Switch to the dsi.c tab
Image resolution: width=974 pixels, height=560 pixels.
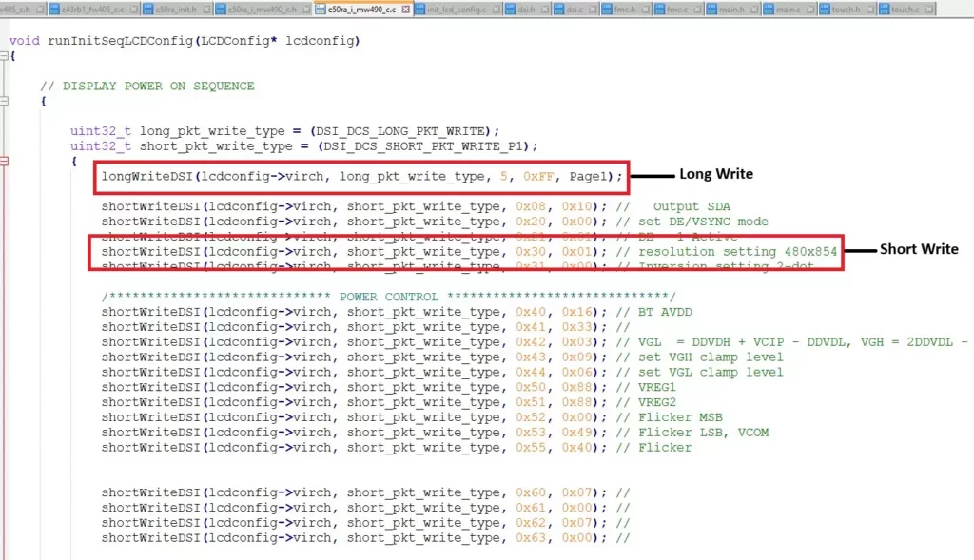pos(575,10)
